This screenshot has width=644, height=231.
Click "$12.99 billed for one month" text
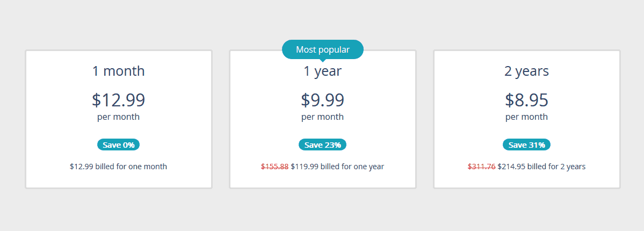(119, 167)
